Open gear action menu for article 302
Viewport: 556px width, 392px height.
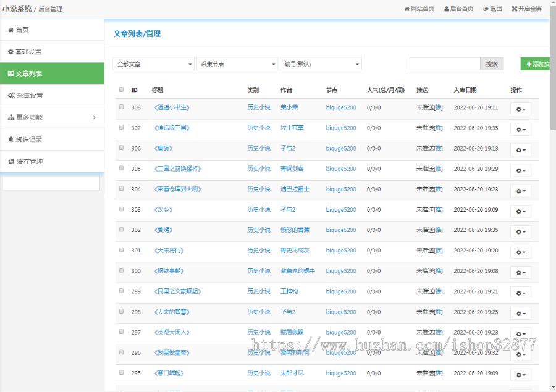[x=521, y=231]
